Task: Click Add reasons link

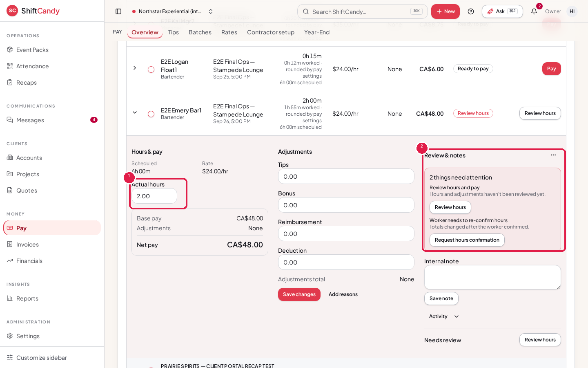Action: [x=343, y=294]
